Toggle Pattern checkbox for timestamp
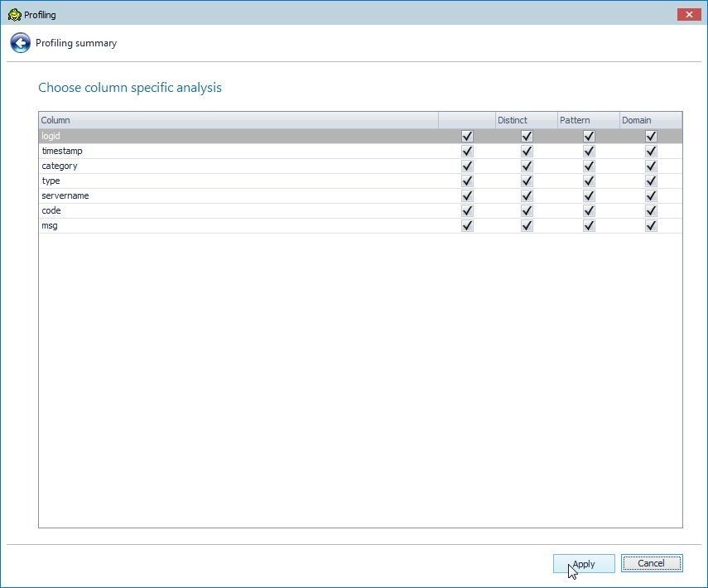Image resolution: width=708 pixels, height=588 pixels. (x=589, y=151)
